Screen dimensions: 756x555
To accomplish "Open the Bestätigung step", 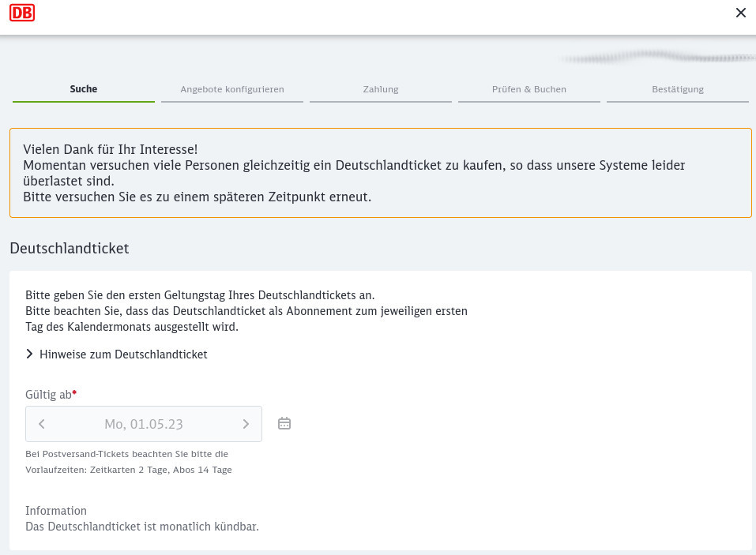I will 677,88.
